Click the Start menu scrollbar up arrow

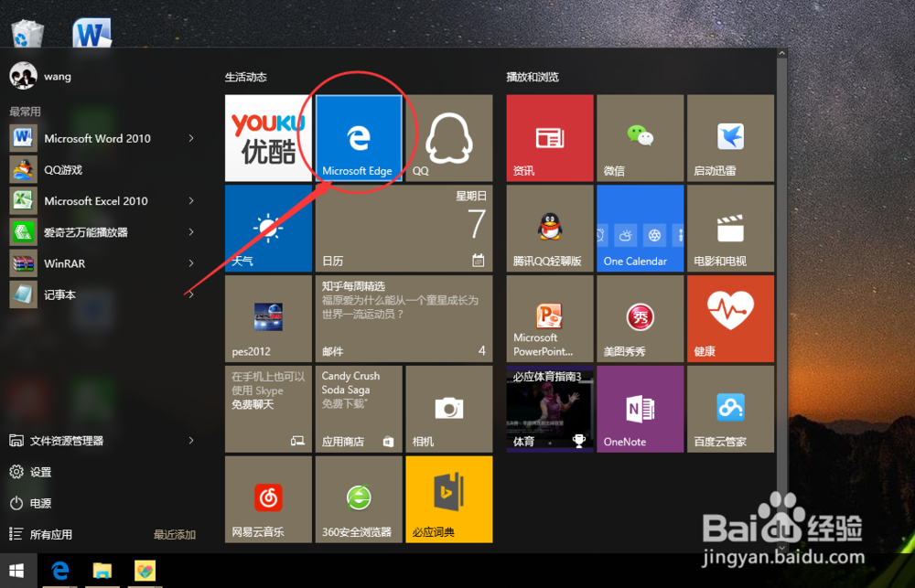(x=782, y=53)
